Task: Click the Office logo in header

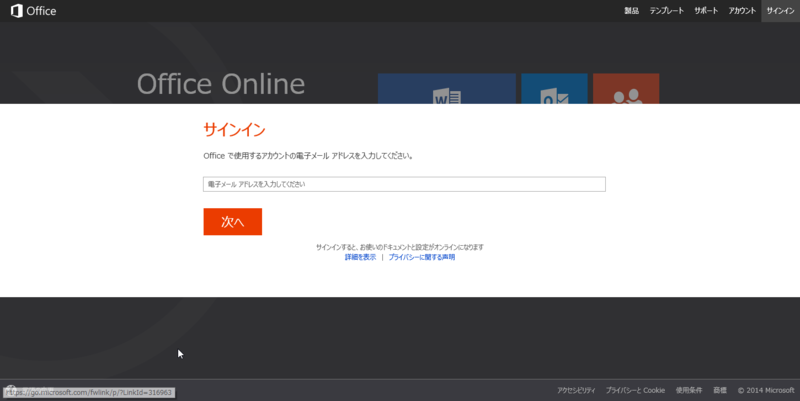Action: point(34,11)
